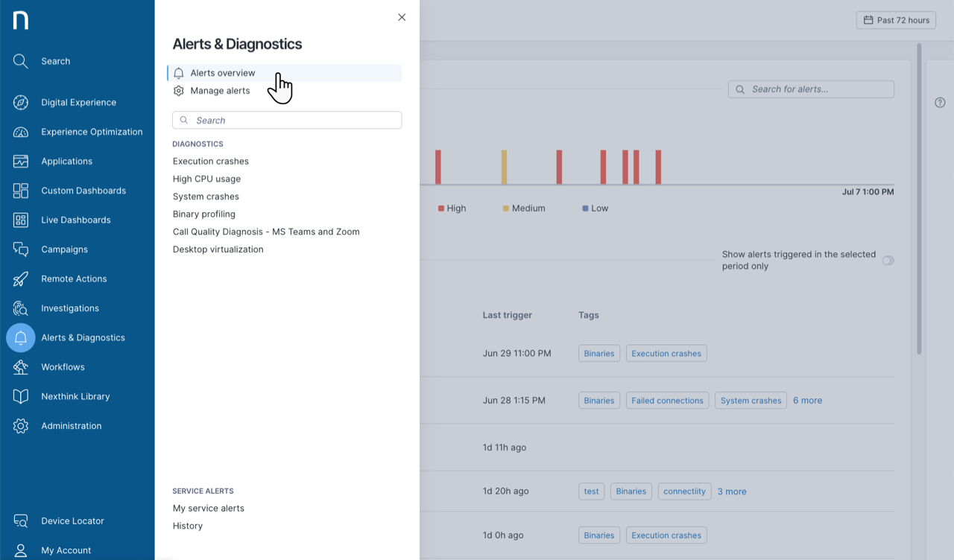Open the Live Dashboards icon
Screen dimensions: 954x560
tap(21, 220)
